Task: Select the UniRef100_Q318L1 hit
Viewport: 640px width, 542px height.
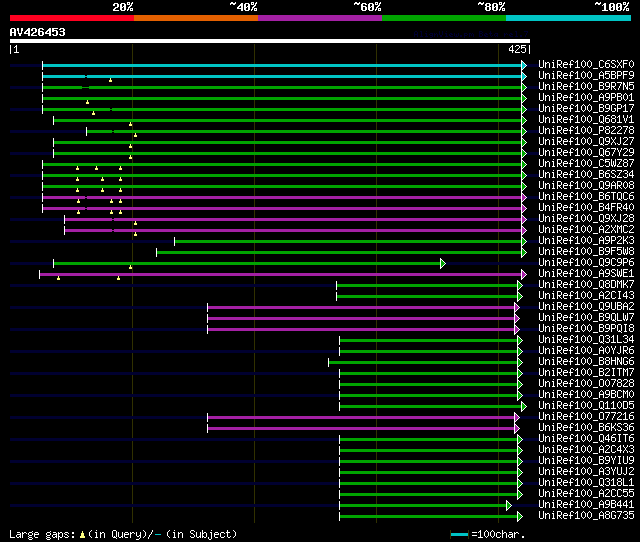Action: [x=586, y=483]
